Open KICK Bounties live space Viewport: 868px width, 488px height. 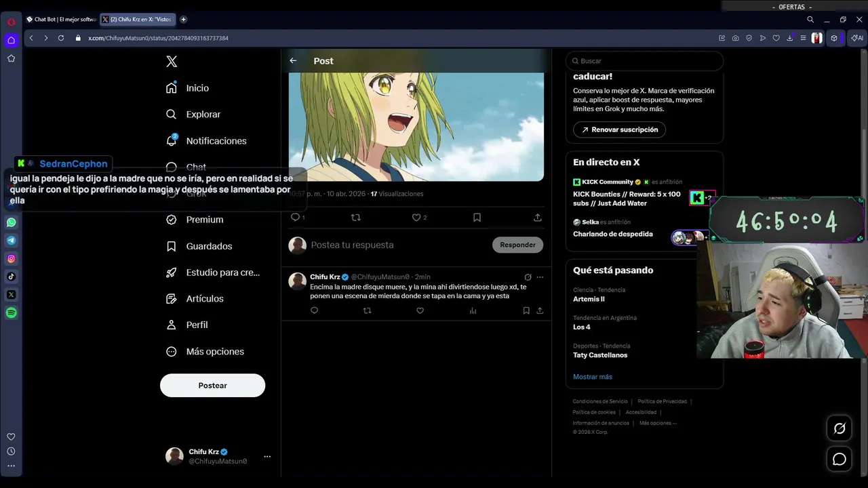(x=627, y=199)
